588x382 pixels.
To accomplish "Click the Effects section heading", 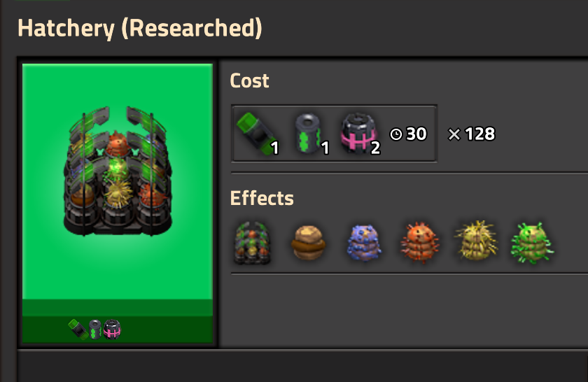I will [262, 198].
